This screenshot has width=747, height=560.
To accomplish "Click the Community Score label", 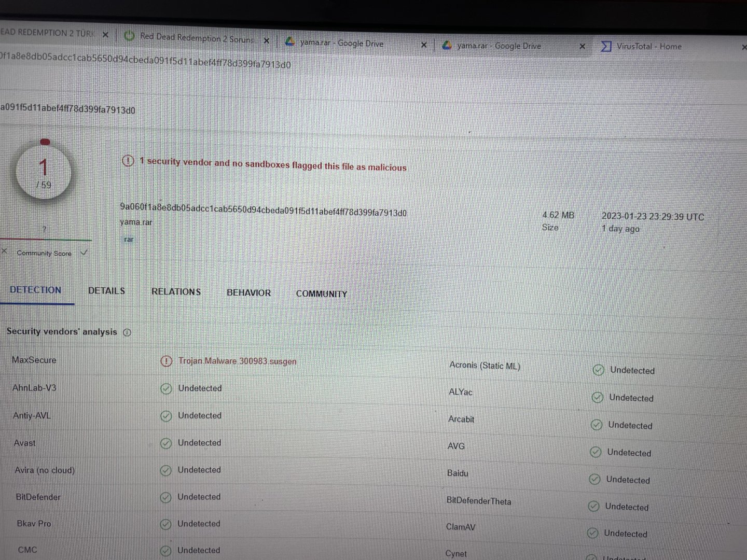I will (x=44, y=253).
